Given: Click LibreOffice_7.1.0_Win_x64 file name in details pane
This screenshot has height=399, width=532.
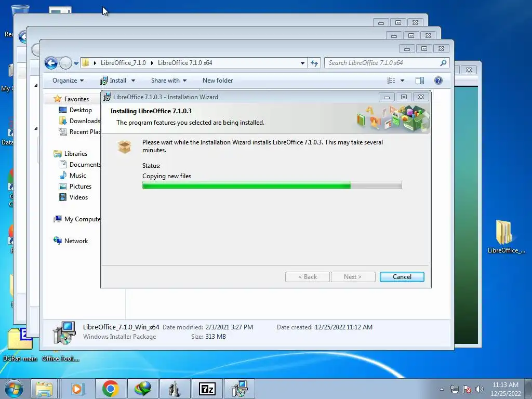Looking at the screenshot, I should point(121,327).
